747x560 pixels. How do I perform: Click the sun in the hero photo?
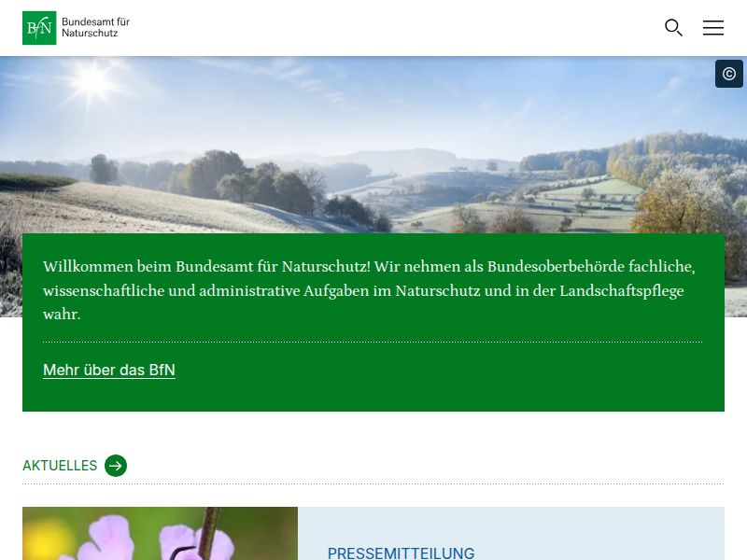click(x=92, y=80)
